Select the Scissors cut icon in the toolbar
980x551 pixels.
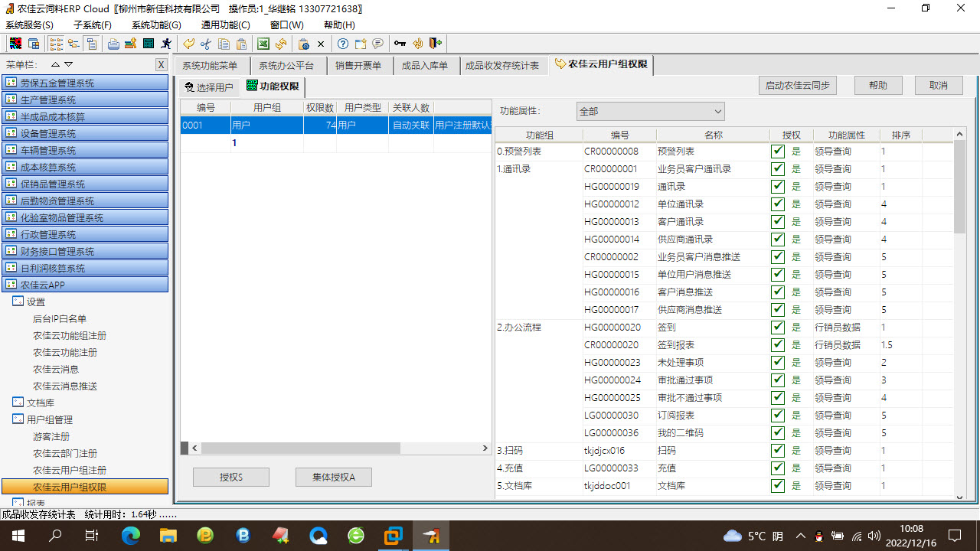pyautogui.click(x=205, y=44)
